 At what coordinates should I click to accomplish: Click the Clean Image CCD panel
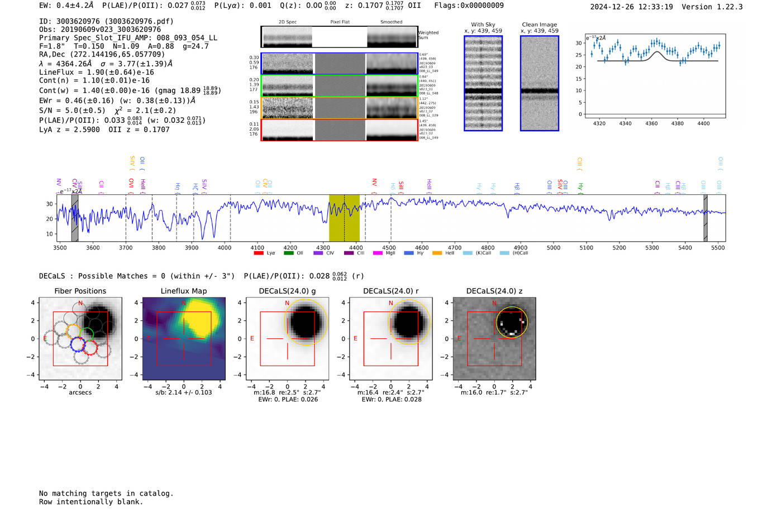pos(540,83)
